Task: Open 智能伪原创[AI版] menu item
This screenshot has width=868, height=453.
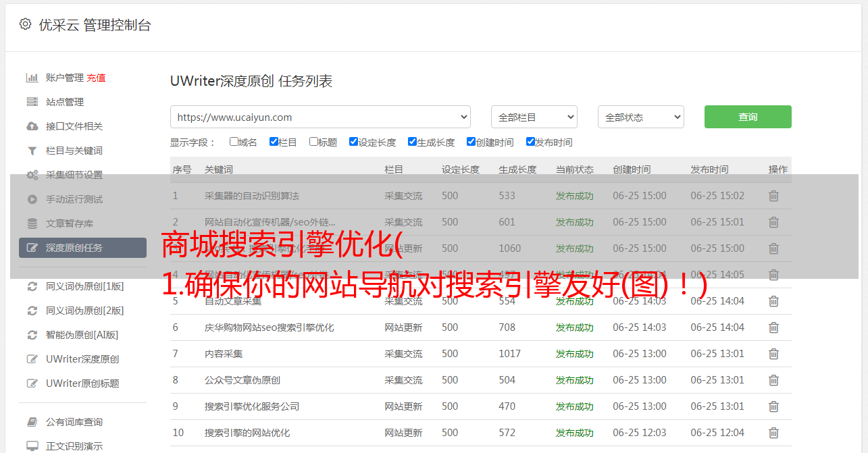Action: (82, 335)
